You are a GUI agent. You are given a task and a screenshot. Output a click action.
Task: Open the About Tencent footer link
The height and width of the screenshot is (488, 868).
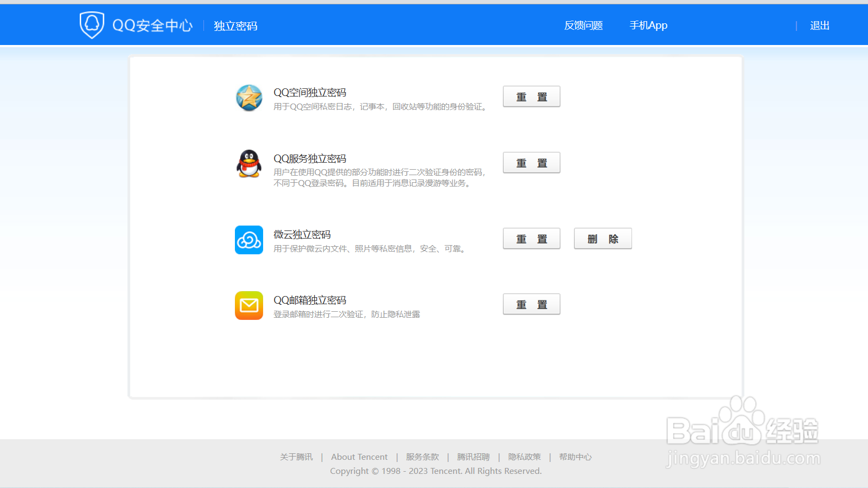click(359, 457)
